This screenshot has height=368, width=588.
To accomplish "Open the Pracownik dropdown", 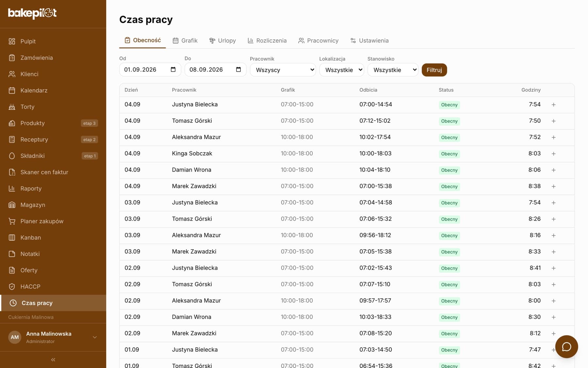I will tap(283, 70).
